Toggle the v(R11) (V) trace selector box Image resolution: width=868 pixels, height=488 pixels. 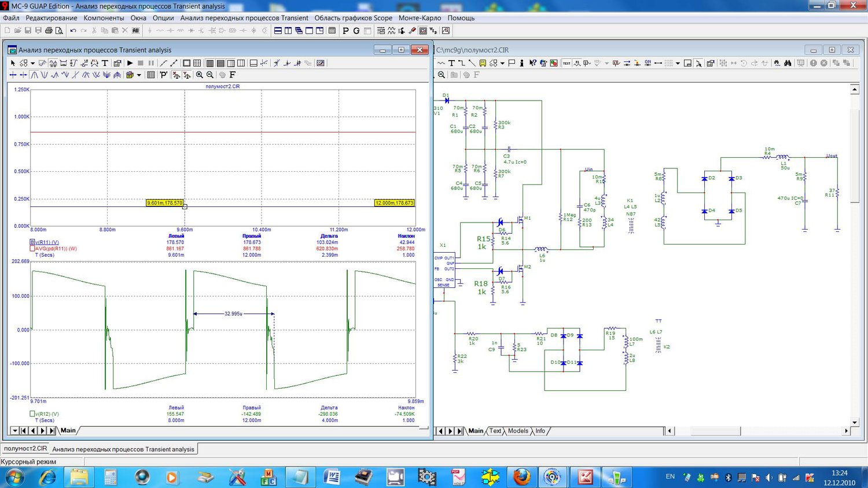32,242
